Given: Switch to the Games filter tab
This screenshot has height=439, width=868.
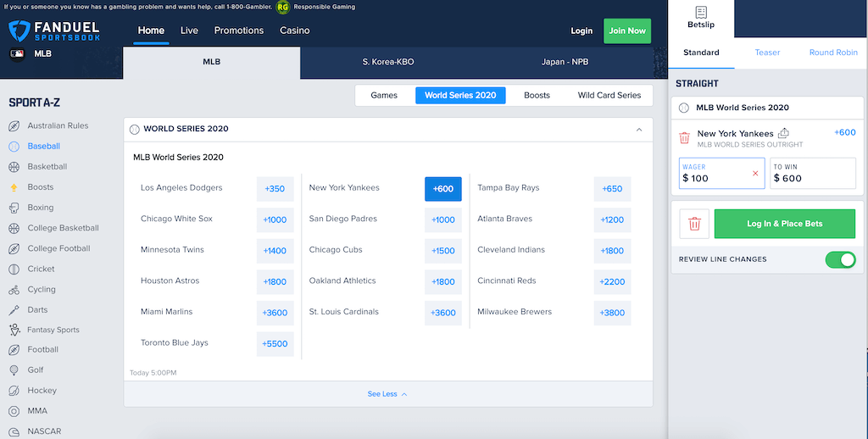Looking at the screenshot, I should pos(384,95).
